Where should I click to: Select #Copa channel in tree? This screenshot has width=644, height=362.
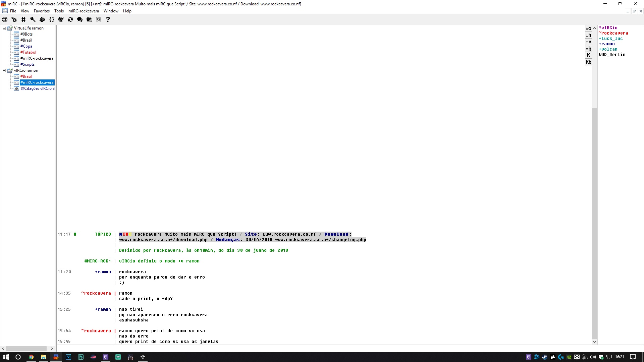pos(26,46)
